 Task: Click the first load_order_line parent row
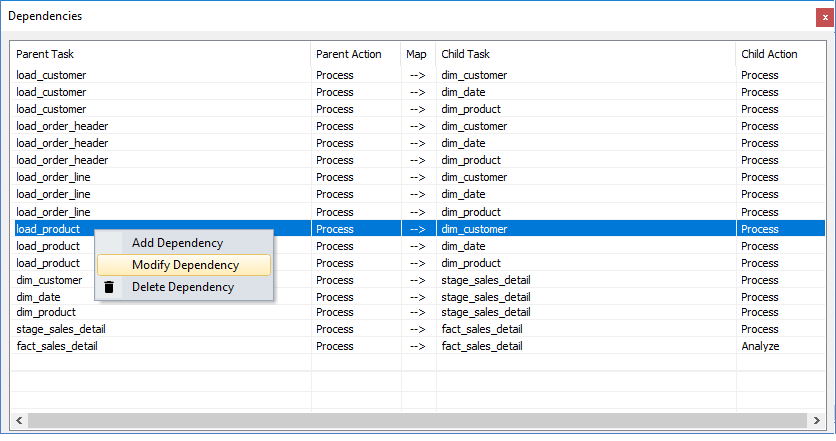point(53,177)
